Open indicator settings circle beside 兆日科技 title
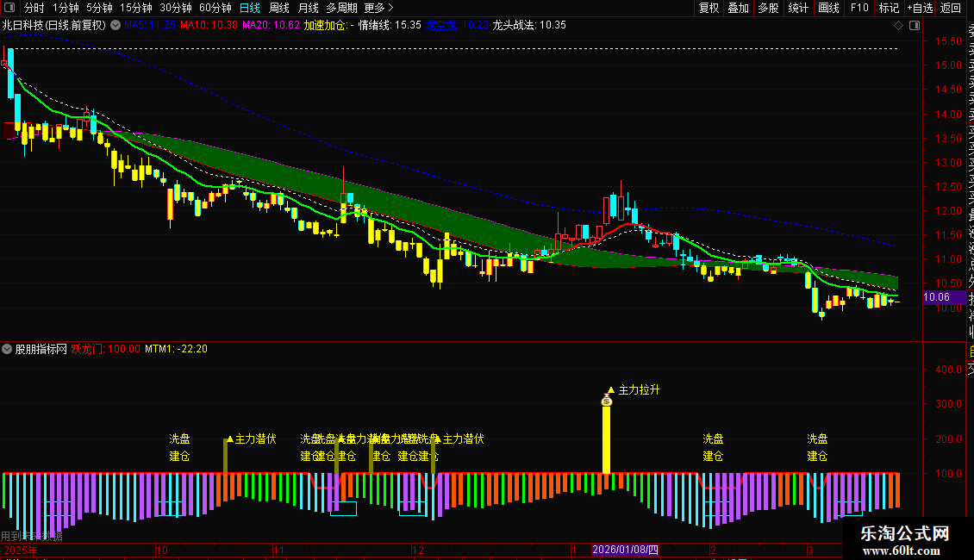This screenshot has width=974, height=560. coord(116,26)
